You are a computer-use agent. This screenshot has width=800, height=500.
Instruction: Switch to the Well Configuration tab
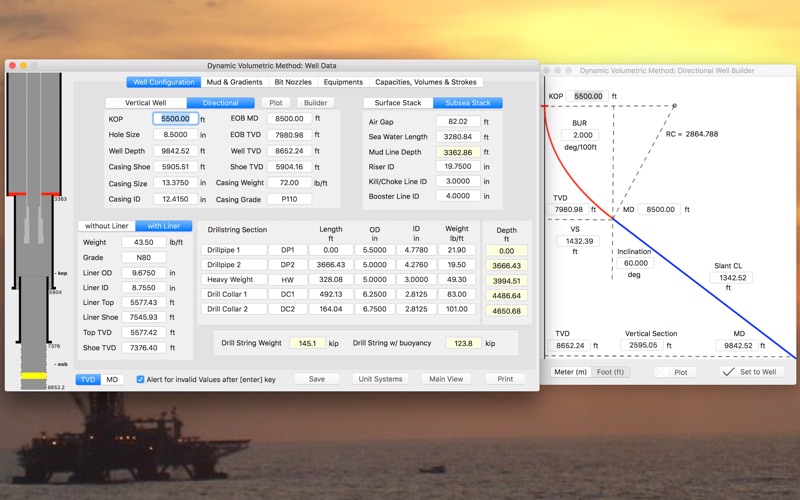[164, 82]
